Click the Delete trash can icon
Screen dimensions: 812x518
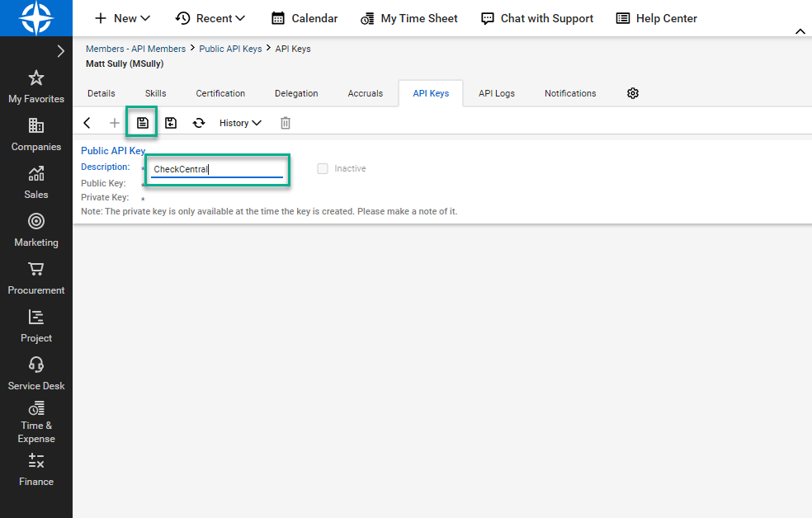click(286, 123)
